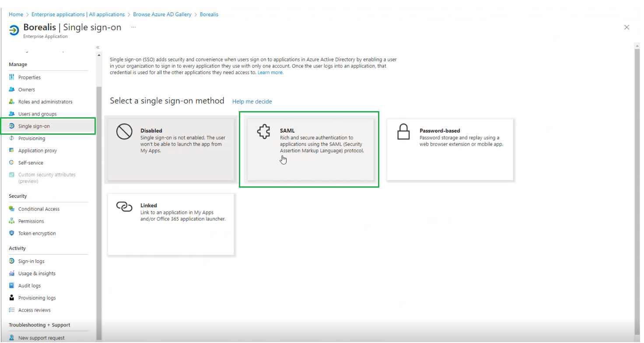Click the Learn more link
Image resolution: width=644 pixels, height=343 pixels.
270,73
